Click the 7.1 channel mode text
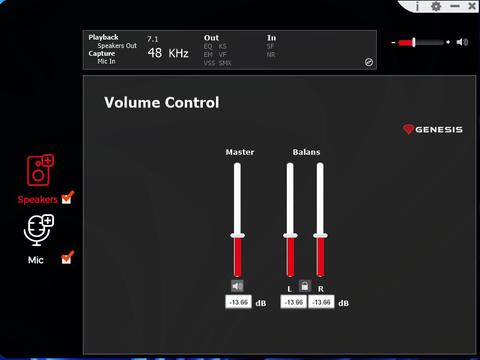480x360 pixels. 153,39
